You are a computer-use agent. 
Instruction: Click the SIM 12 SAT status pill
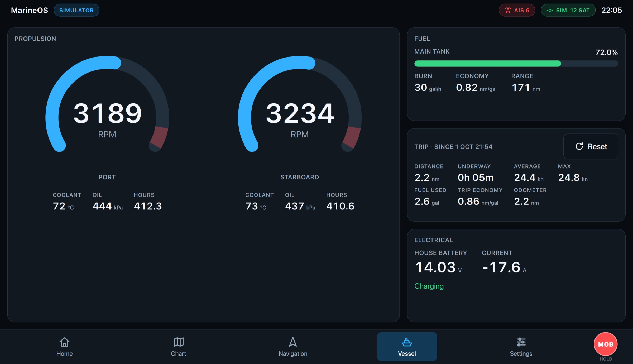pos(568,10)
